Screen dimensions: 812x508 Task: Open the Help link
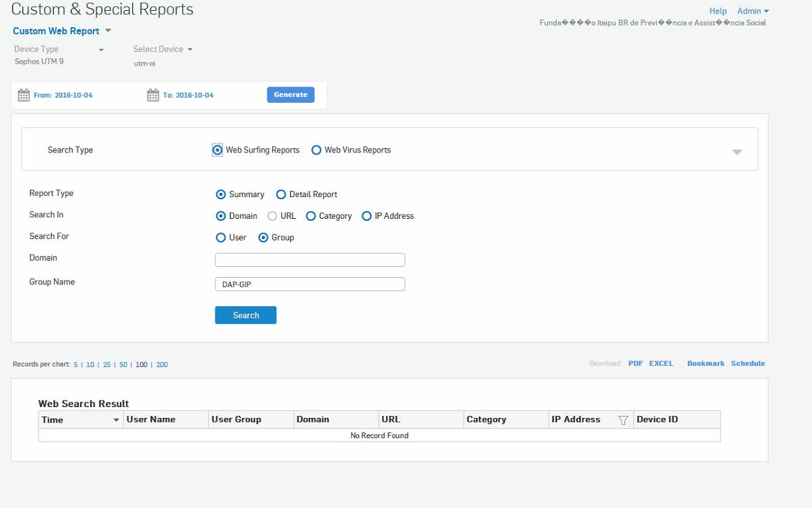coord(718,11)
